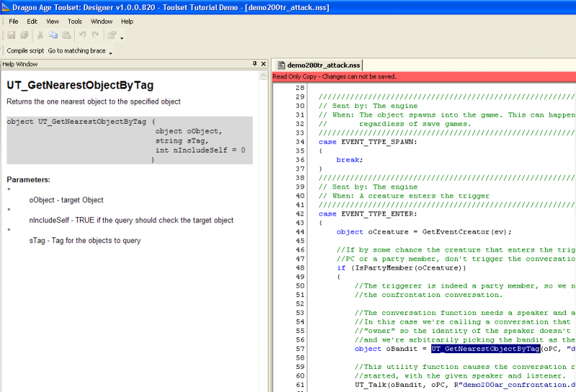Click the Copy icon in toolbar

(53, 35)
